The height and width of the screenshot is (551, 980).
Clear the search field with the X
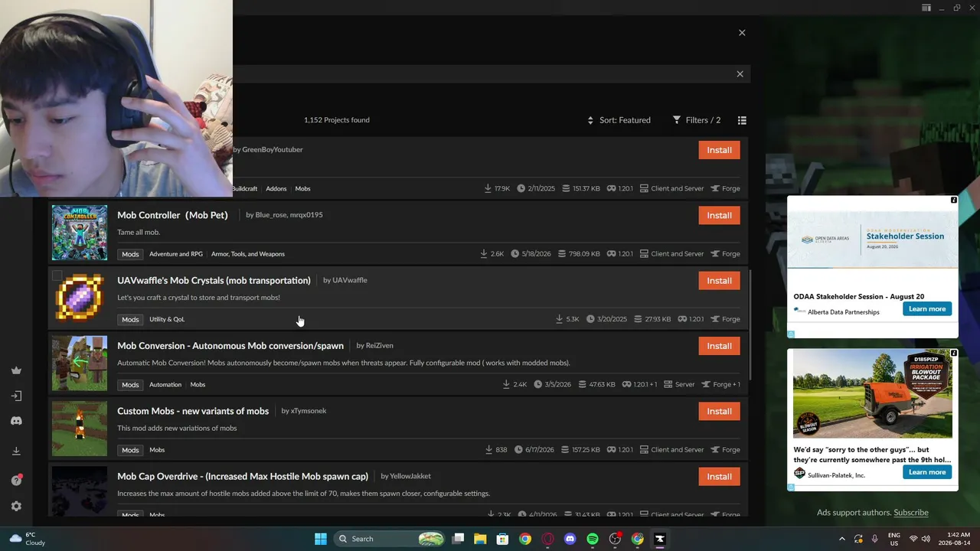[x=740, y=74]
